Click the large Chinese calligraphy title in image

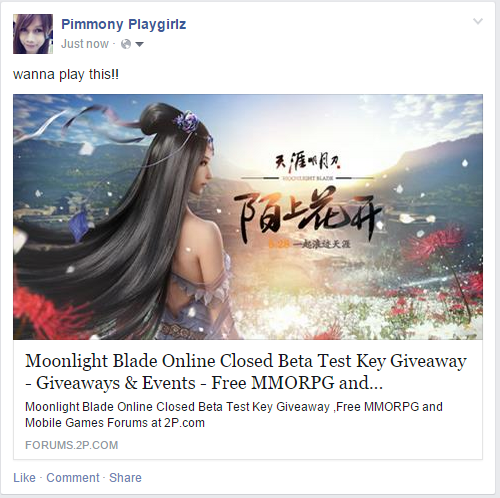[307, 213]
